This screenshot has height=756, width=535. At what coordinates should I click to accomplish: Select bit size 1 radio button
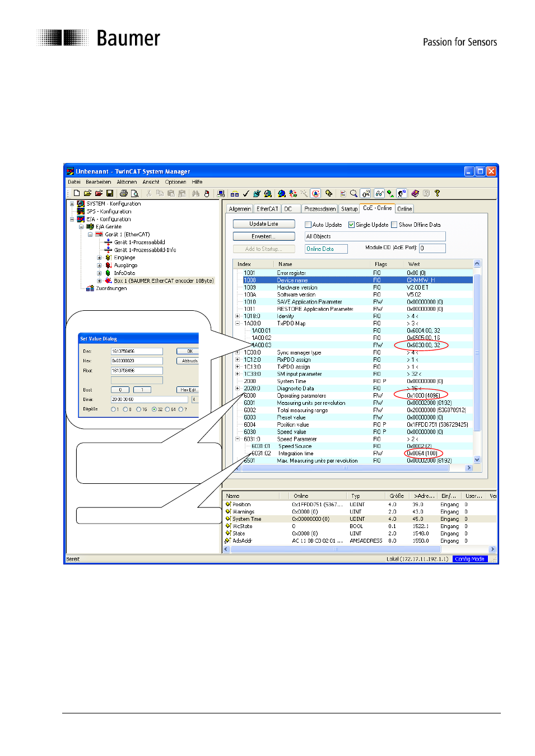click(113, 409)
